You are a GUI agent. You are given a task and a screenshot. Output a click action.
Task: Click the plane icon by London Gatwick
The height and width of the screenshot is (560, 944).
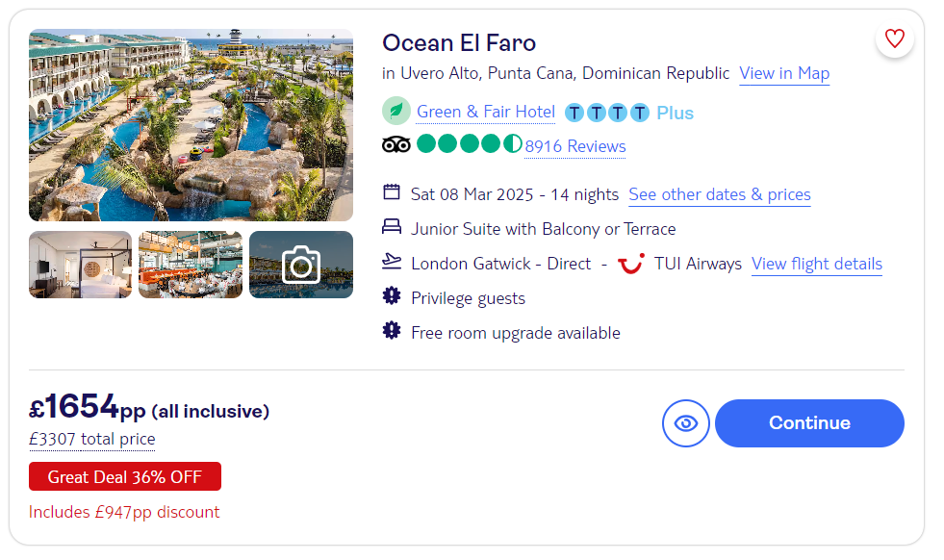[392, 262]
